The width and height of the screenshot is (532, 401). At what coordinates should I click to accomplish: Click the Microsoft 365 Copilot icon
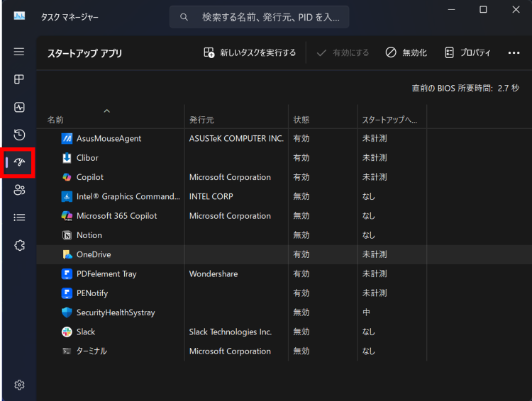coord(67,215)
